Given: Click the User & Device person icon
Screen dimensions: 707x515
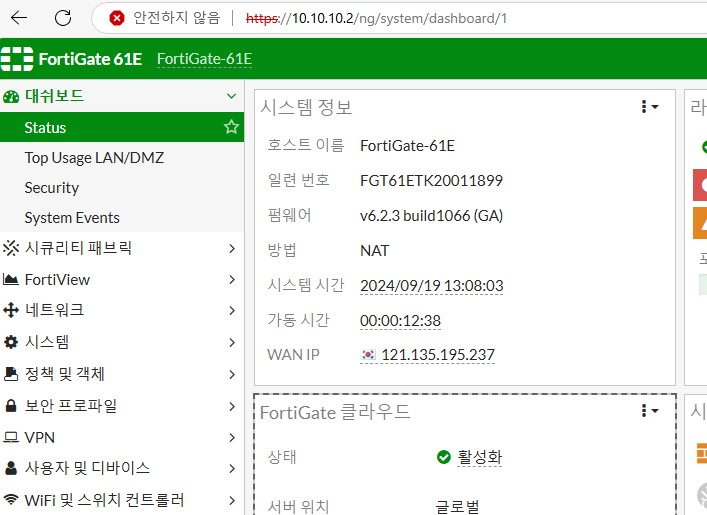Looking at the screenshot, I should [x=11, y=468].
